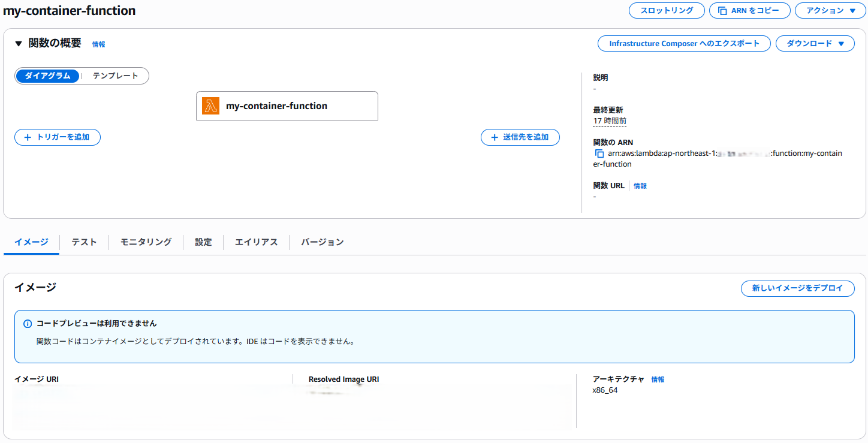Click the underlined 17 時間前 timestamp
The height and width of the screenshot is (443, 868).
[x=609, y=120]
